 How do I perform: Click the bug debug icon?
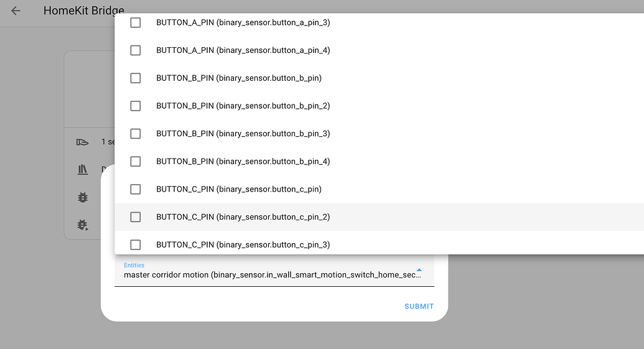pos(83,197)
